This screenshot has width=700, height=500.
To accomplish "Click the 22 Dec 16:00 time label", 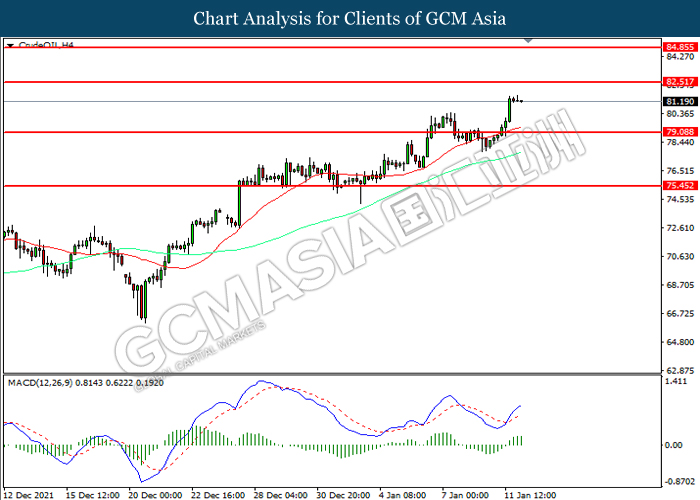I will pyautogui.click(x=218, y=495).
